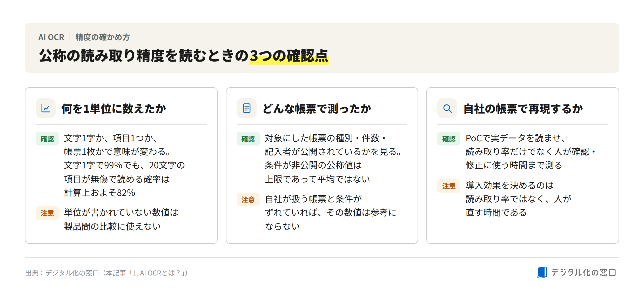Click the text 計算上およそ82%
This screenshot has width=644, height=303.
[x=100, y=193]
